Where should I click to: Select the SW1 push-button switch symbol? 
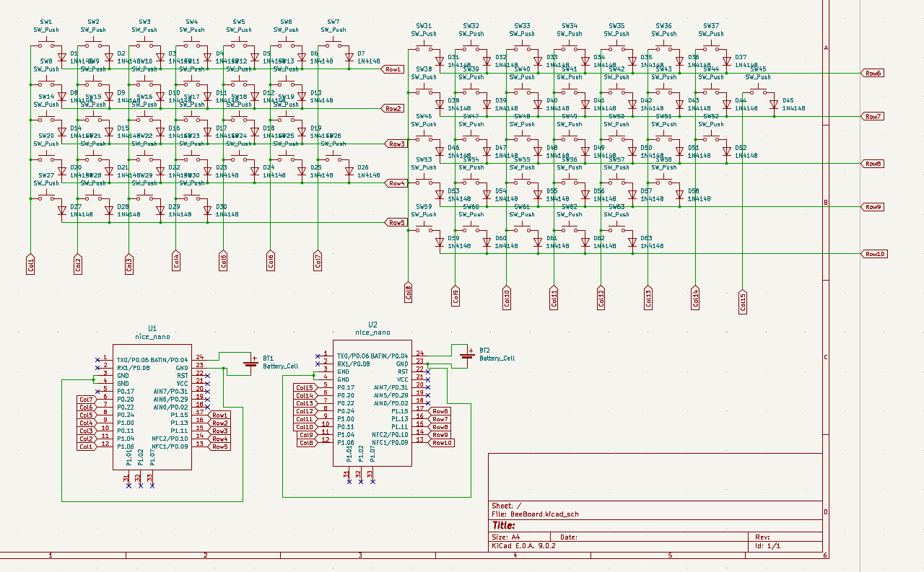tap(45, 45)
